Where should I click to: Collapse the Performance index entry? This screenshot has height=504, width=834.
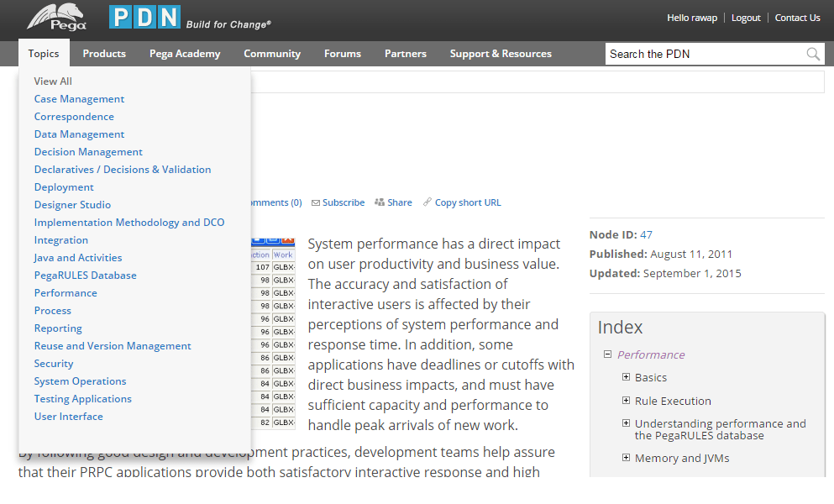(608, 354)
